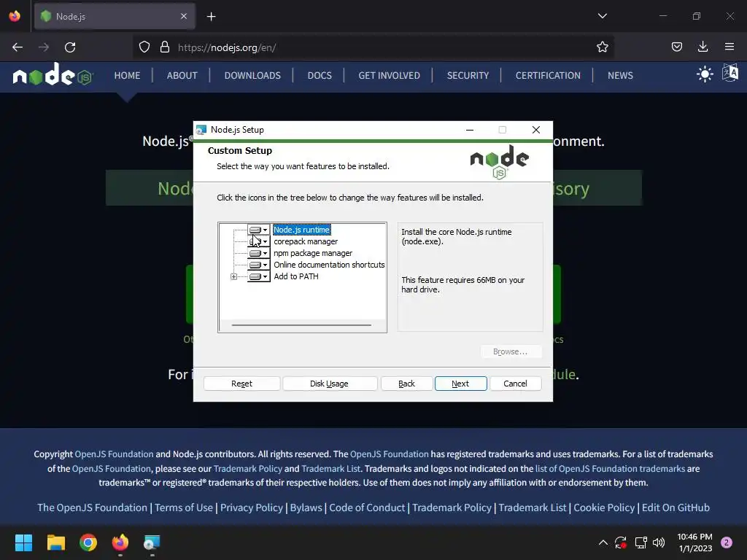Open npm package manager feature dropdown
The height and width of the screenshot is (560, 747).
[258, 253]
